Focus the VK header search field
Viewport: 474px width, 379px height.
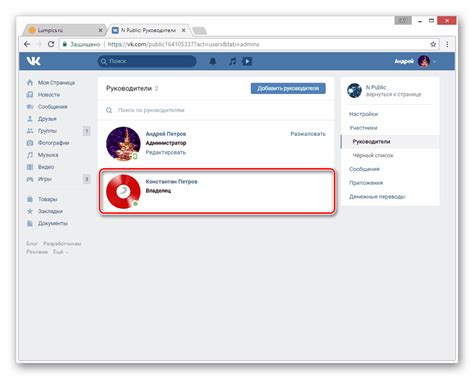click(147, 61)
